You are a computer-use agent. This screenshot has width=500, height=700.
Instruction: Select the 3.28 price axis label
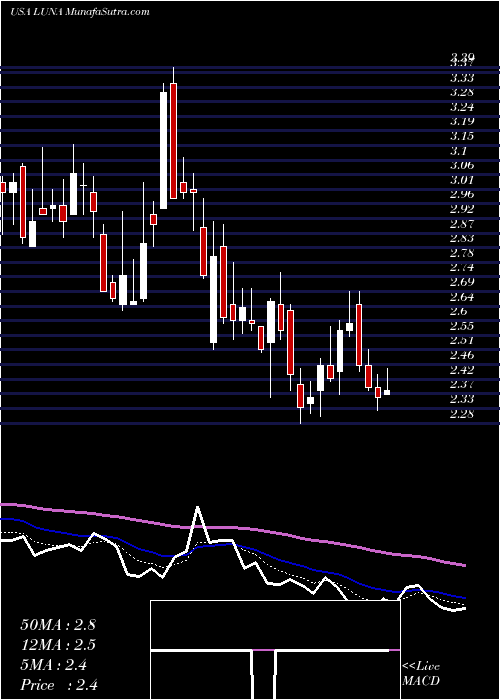pyautogui.click(x=462, y=93)
